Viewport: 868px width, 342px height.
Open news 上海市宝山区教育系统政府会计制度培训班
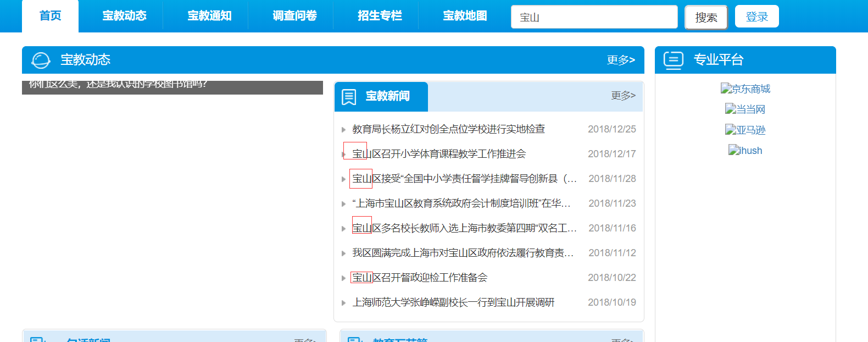[461, 203]
